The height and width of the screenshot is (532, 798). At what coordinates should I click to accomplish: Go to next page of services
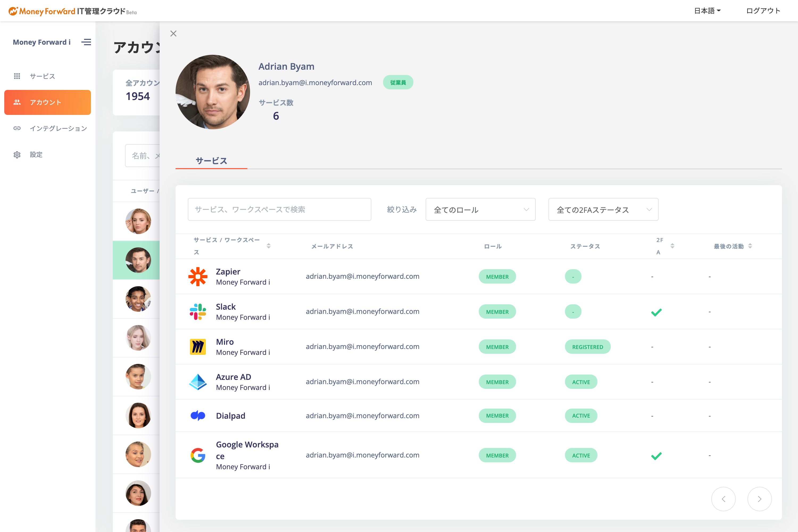(x=759, y=499)
